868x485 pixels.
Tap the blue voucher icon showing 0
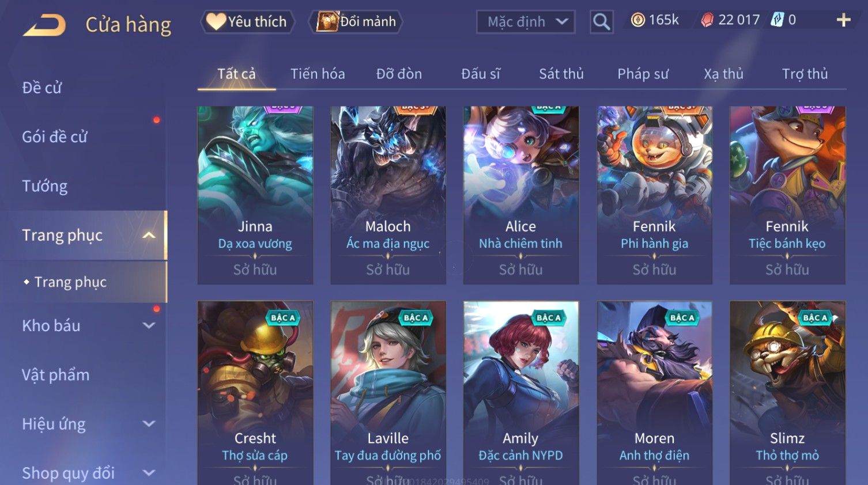(778, 20)
